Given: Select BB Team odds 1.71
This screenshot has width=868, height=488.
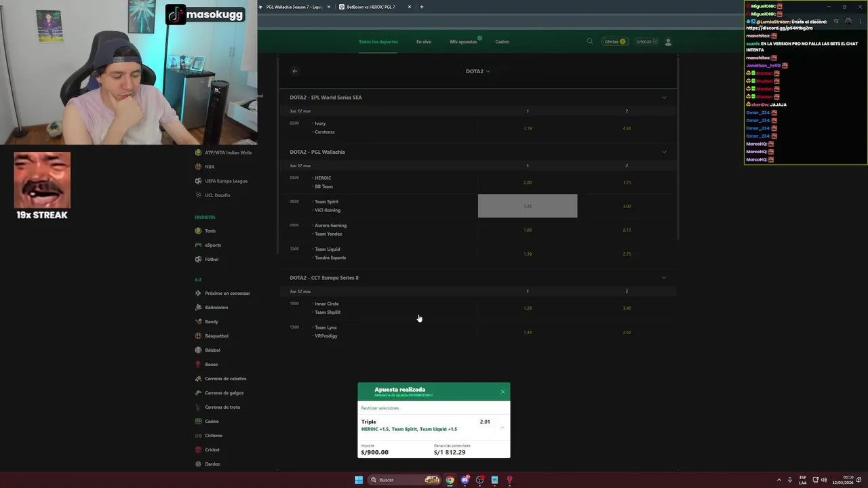Looking at the screenshot, I should (627, 182).
